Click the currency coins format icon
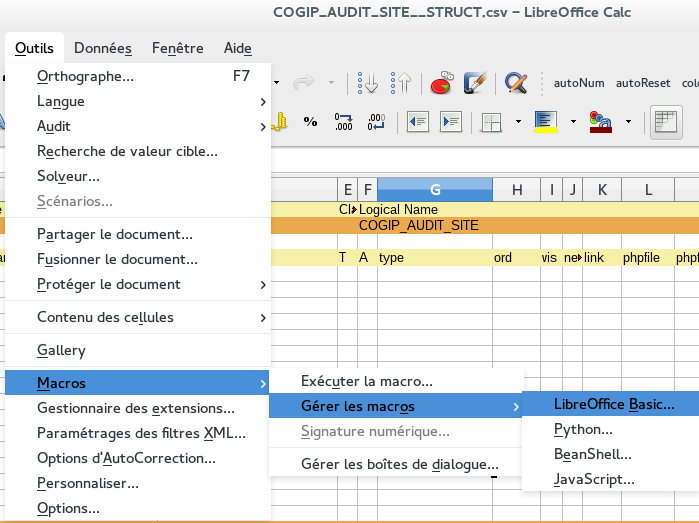 280,121
